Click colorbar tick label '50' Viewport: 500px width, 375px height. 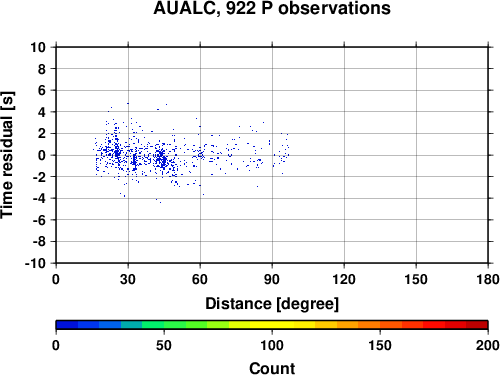point(164,345)
